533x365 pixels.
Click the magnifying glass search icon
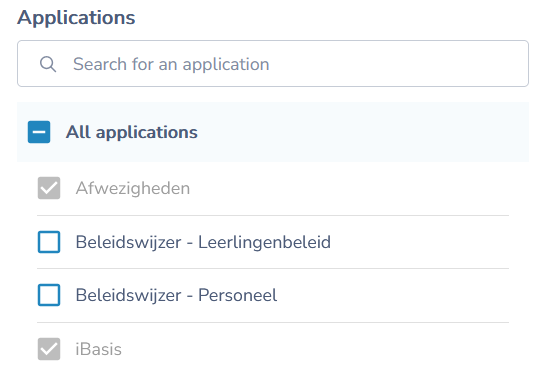click(x=48, y=64)
